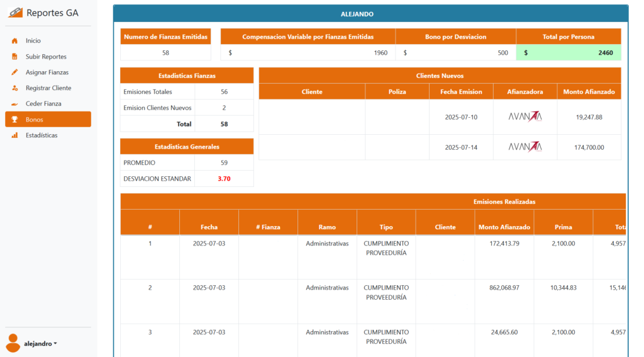The image size is (644, 357).
Task: Click the Monto Afianzado header in Emisiones table
Action: tap(504, 227)
